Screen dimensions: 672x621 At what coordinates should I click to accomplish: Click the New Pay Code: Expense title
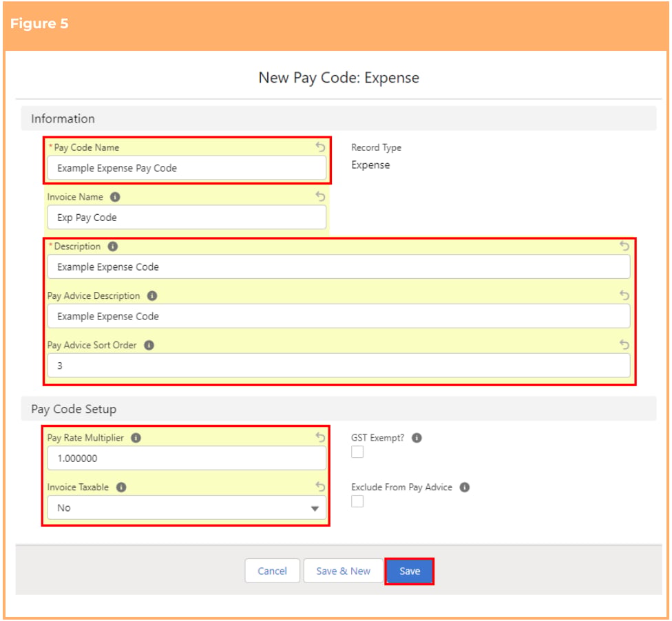(x=339, y=78)
